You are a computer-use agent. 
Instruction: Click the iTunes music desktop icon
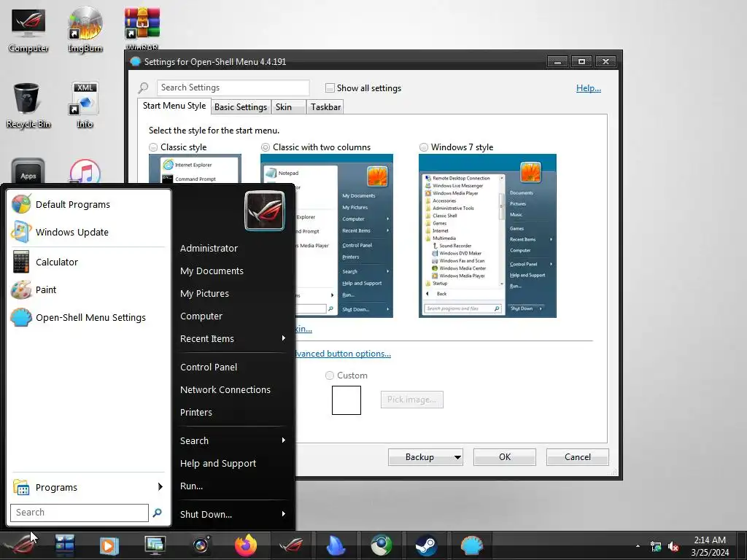[85, 171]
